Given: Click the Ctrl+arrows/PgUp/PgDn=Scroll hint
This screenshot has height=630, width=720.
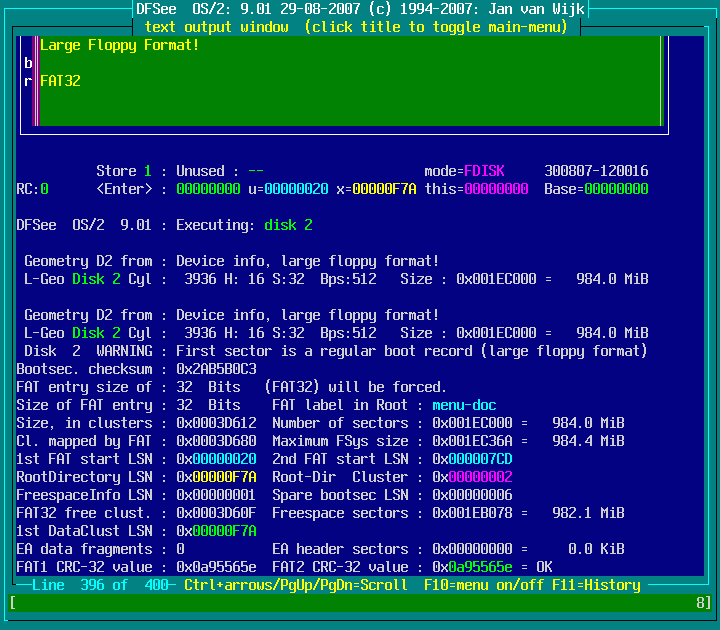Looking at the screenshot, I should (295, 585).
